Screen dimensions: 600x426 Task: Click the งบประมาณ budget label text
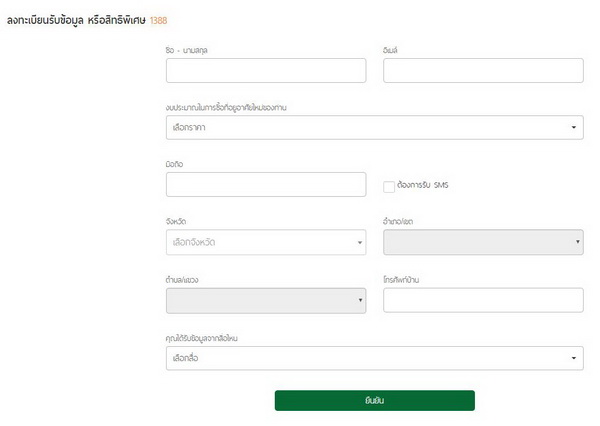coord(228,106)
